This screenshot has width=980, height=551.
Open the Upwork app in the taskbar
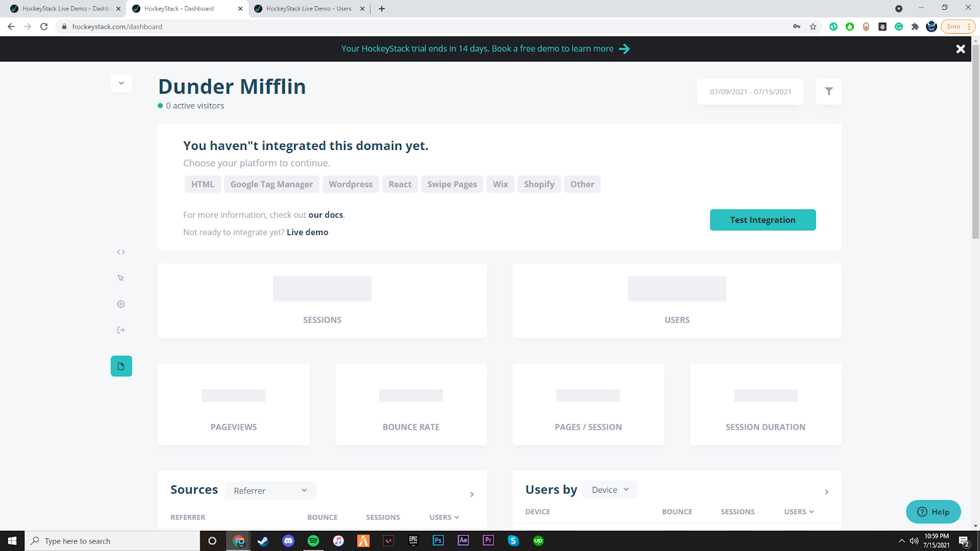click(x=538, y=541)
